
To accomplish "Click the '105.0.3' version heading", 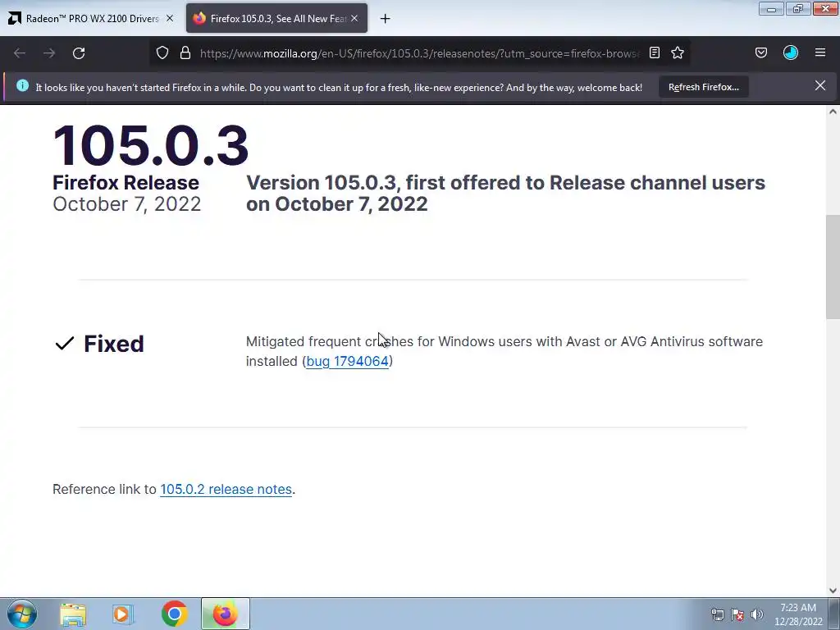I will (151, 146).
